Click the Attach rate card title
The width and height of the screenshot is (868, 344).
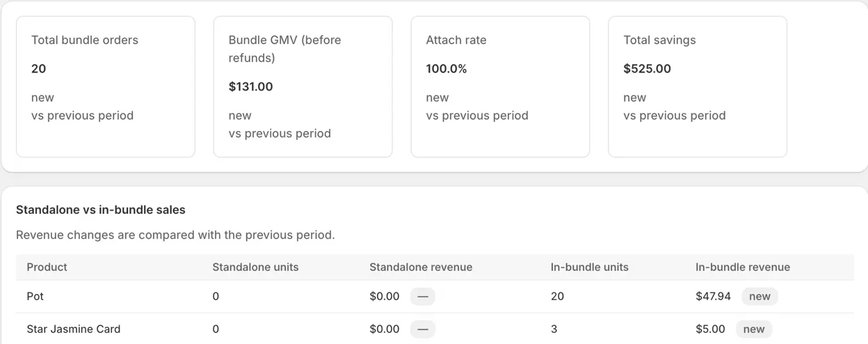(456, 40)
